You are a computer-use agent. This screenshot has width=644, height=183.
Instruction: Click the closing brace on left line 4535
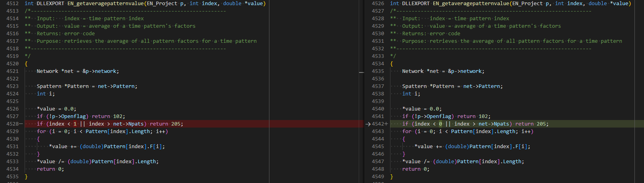point(26,177)
